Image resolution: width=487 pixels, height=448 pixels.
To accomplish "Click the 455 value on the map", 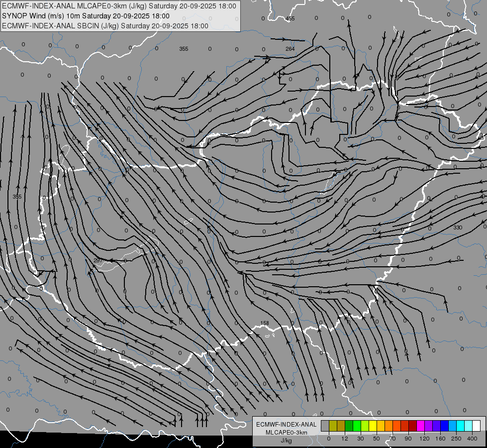I will coord(290,18).
